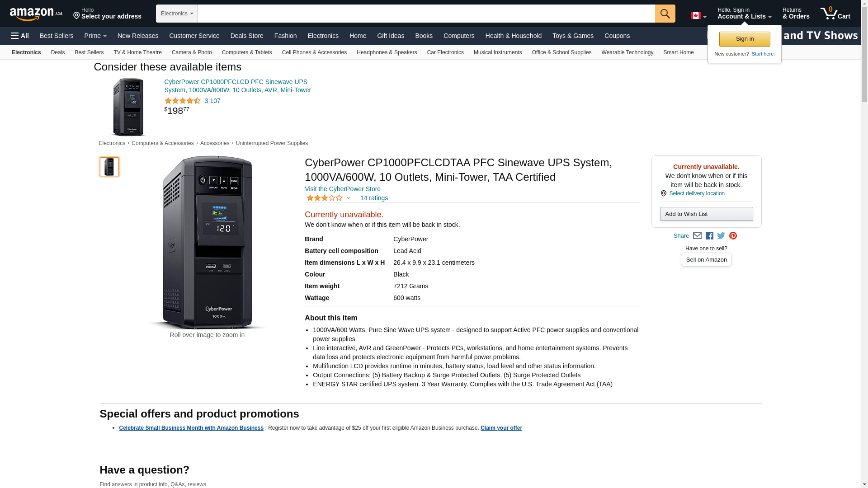Open the Prime menu
This screenshot has width=868, height=488.
pyautogui.click(x=95, y=36)
